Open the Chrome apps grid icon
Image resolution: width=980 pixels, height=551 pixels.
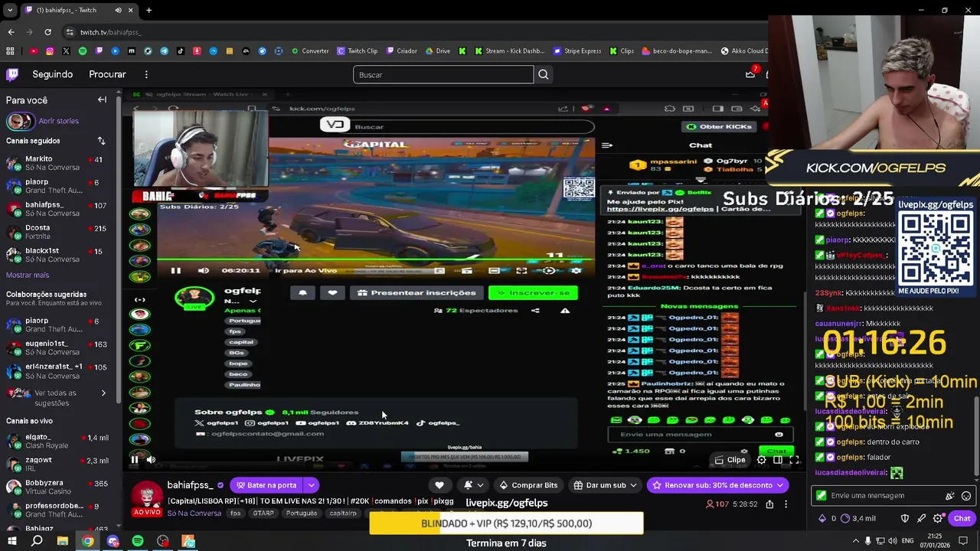[10, 51]
